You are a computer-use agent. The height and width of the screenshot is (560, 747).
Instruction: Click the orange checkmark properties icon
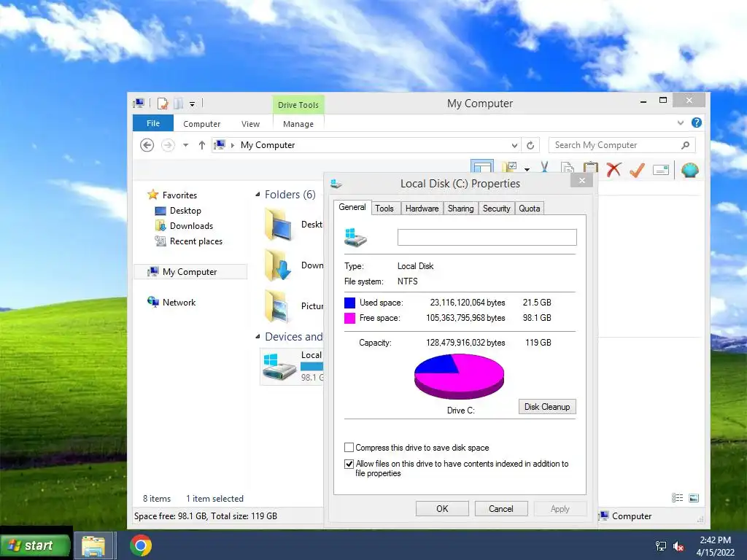(637, 169)
